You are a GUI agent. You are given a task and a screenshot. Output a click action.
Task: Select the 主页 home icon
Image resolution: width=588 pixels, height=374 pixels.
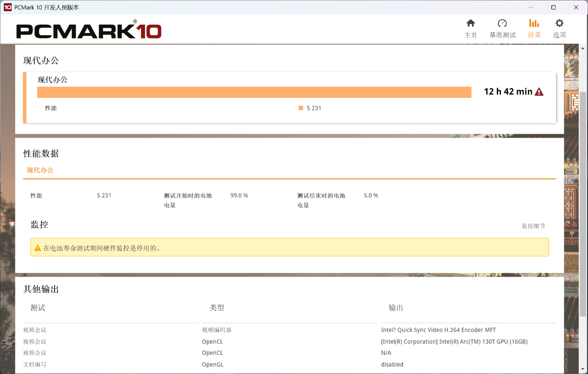(471, 22)
